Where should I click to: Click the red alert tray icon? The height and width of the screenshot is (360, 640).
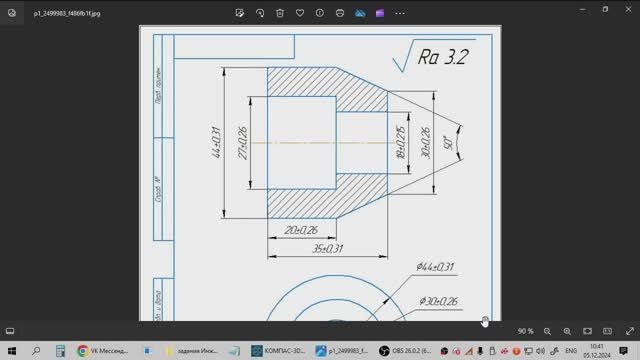point(516,351)
